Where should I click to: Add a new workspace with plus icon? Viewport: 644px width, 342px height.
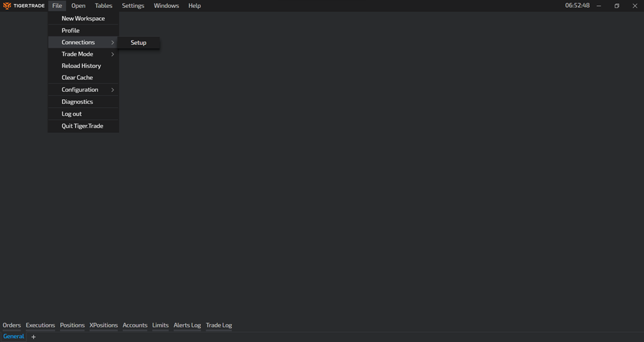[x=34, y=337]
